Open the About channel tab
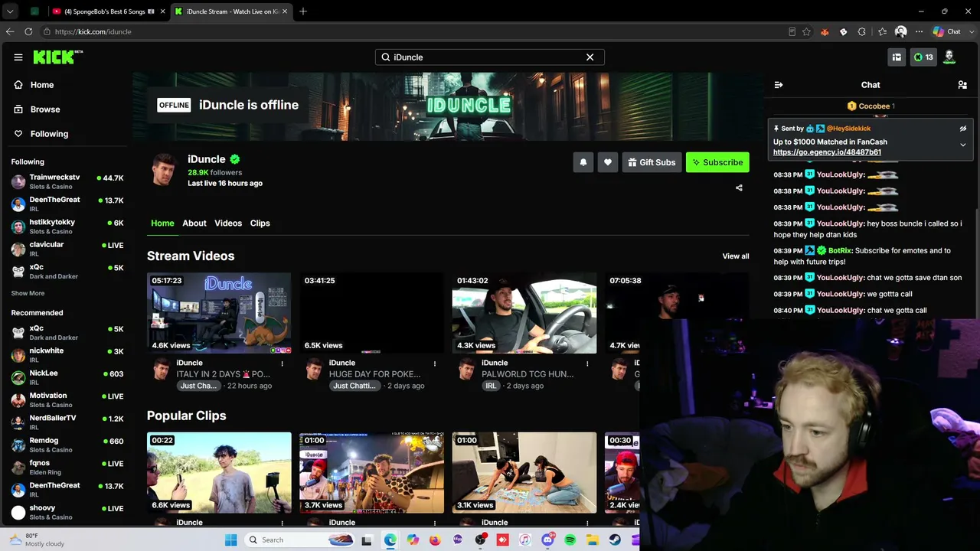Image resolution: width=980 pixels, height=551 pixels. [194, 223]
